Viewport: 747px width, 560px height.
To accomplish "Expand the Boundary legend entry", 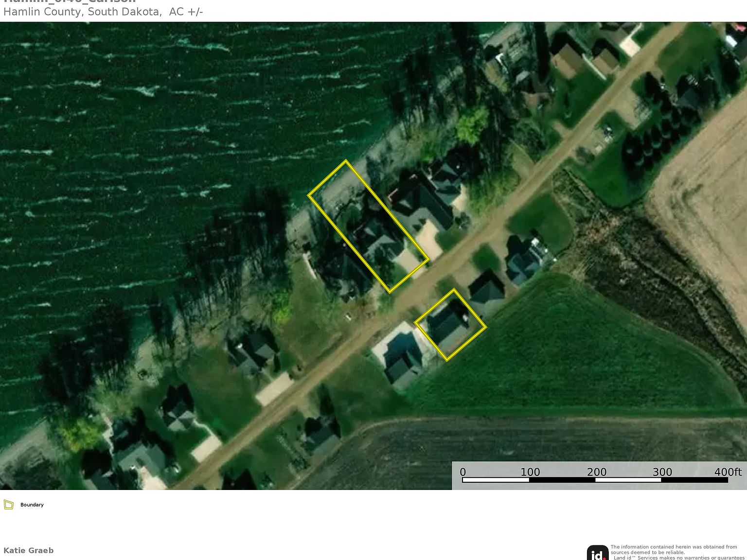I will coord(32,505).
